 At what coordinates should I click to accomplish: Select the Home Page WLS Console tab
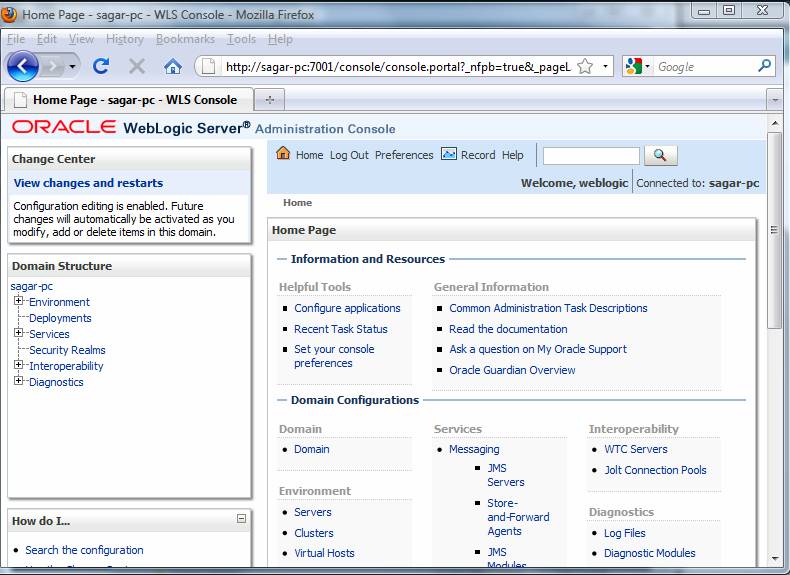tap(128, 100)
